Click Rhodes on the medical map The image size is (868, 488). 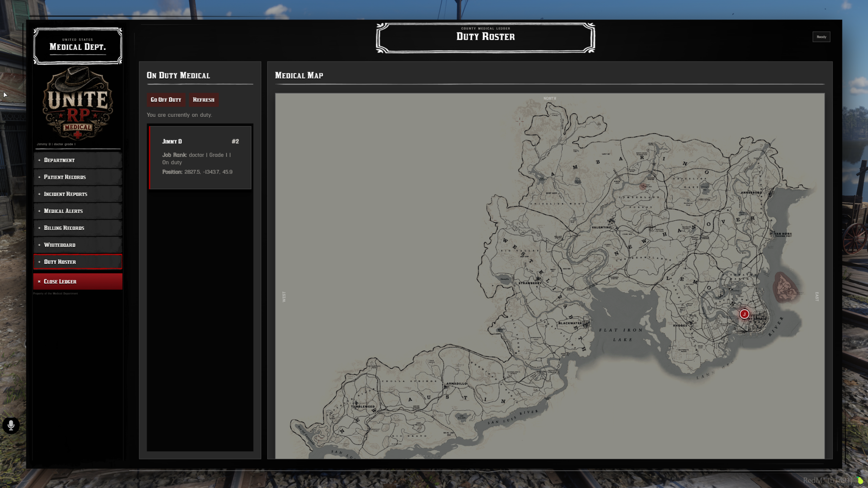(x=680, y=325)
